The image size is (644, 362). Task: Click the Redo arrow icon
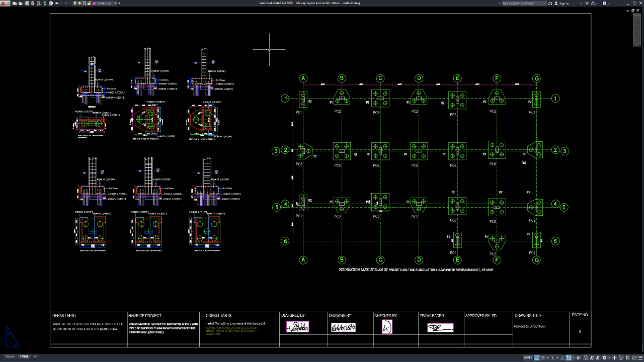pos(66,3)
